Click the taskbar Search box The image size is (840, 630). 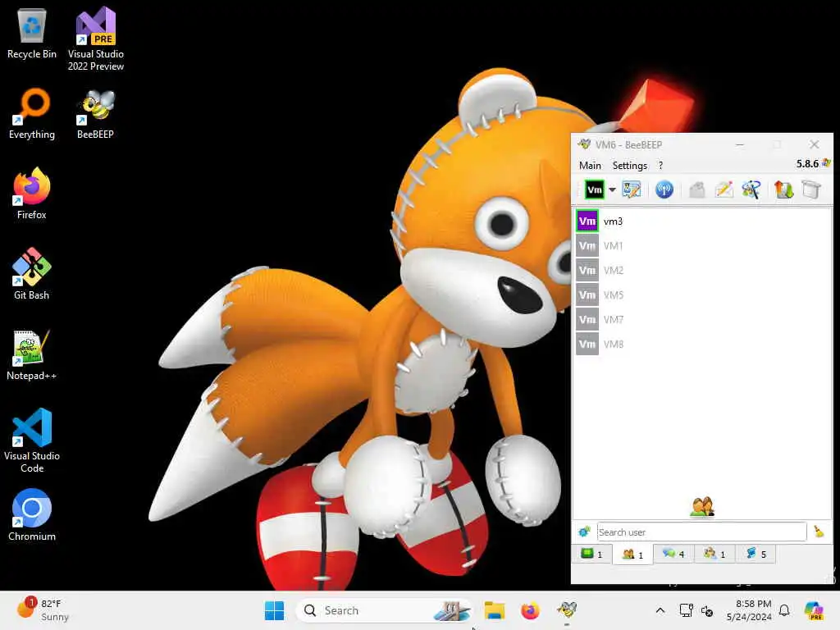tap(384, 610)
